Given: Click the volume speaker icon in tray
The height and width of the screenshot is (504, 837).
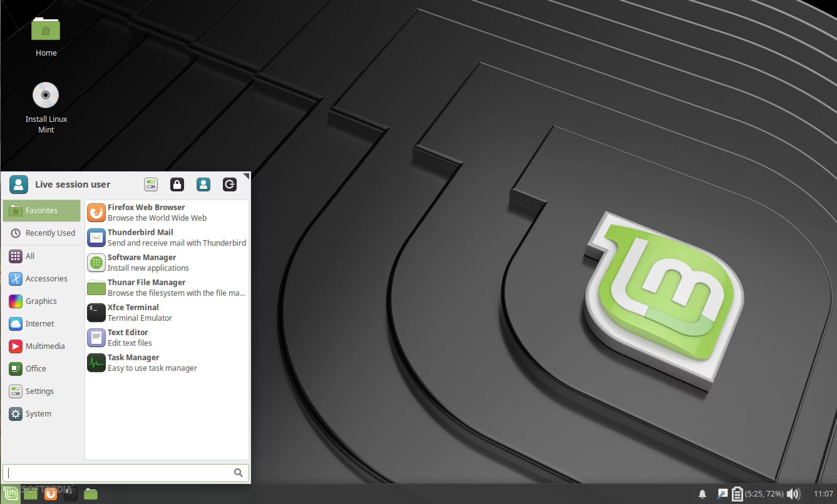Looking at the screenshot, I should [793, 494].
